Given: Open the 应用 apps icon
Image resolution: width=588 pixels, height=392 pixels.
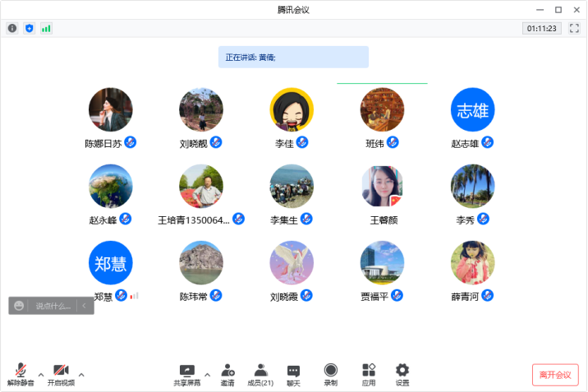Looking at the screenshot, I should 369,375.
